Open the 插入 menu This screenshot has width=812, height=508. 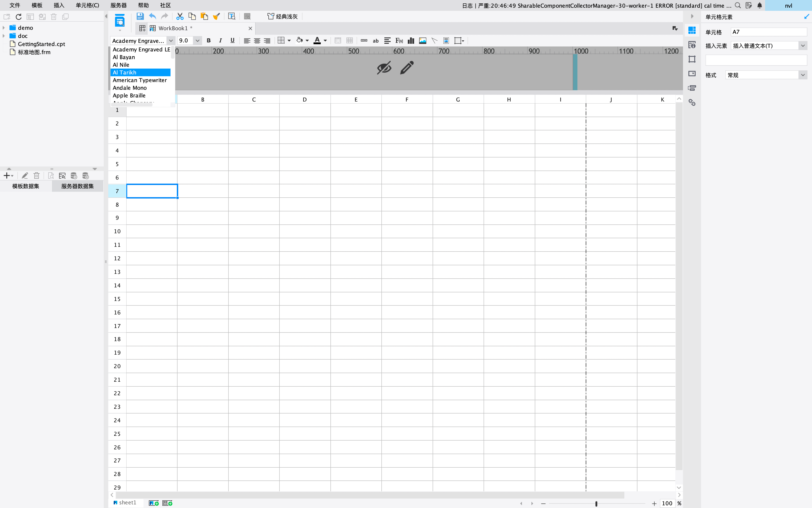click(x=59, y=5)
